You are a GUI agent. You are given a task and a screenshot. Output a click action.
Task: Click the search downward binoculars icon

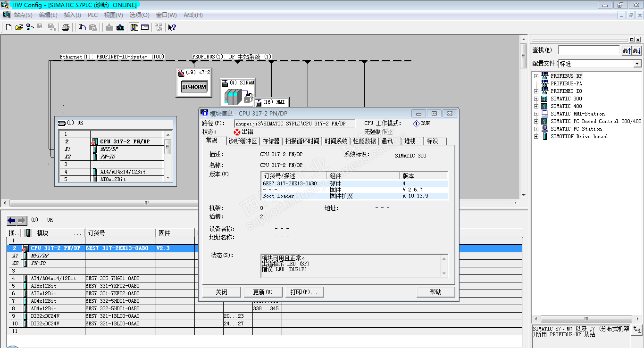point(637,50)
